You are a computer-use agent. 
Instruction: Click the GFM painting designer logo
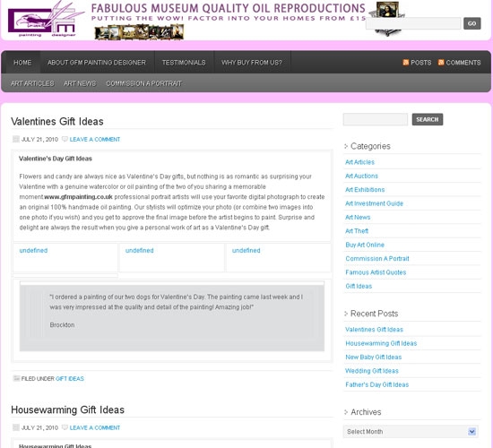[46, 20]
